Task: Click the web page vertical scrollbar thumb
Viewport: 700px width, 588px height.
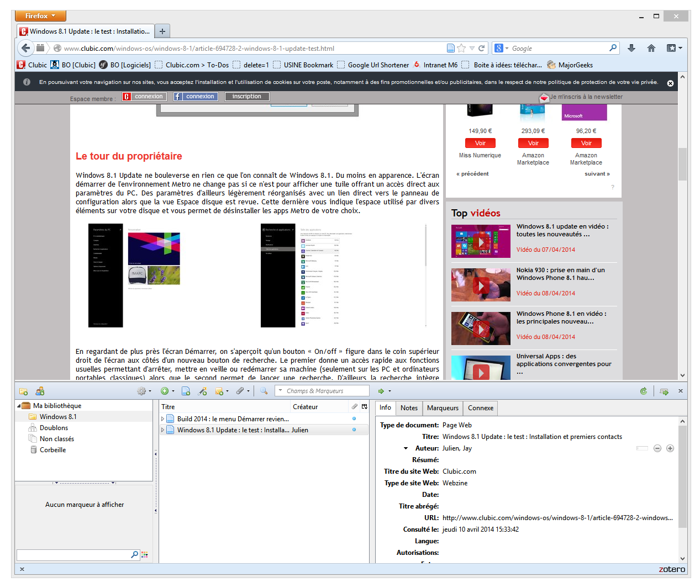Action: pos(682,165)
